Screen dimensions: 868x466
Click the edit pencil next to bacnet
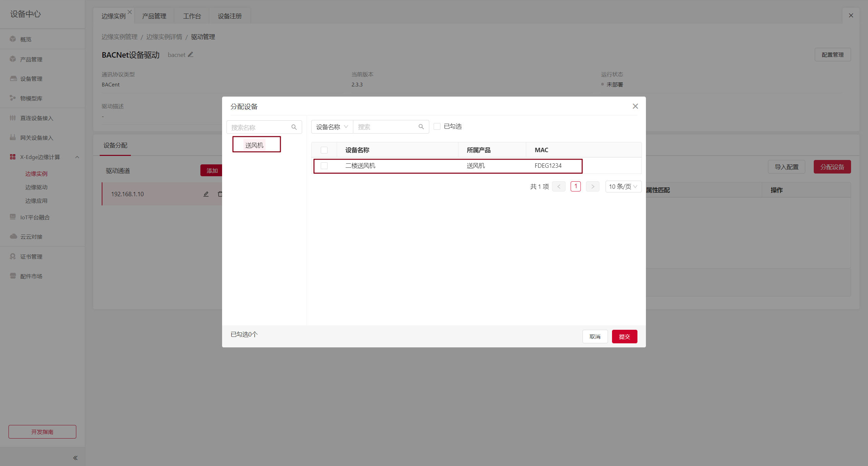coord(191,55)
